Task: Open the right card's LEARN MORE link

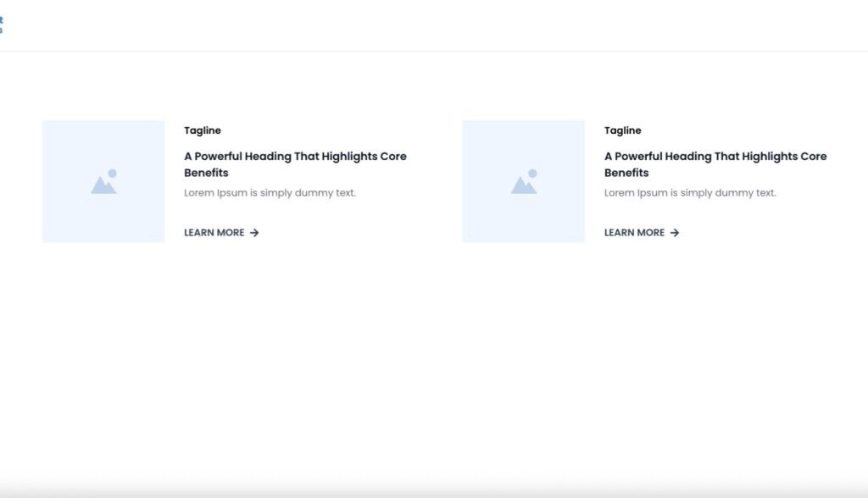Action: click(x=635, y=233)
